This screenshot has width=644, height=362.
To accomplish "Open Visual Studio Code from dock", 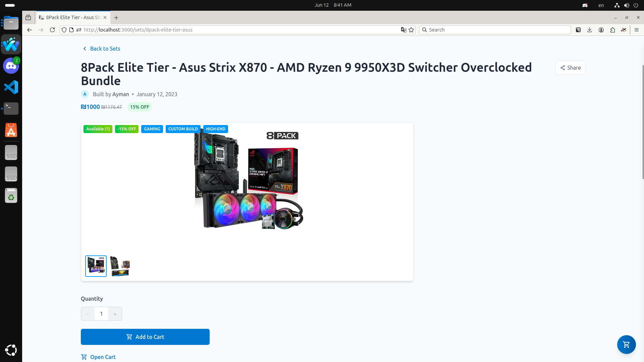I will pos(11,87).
